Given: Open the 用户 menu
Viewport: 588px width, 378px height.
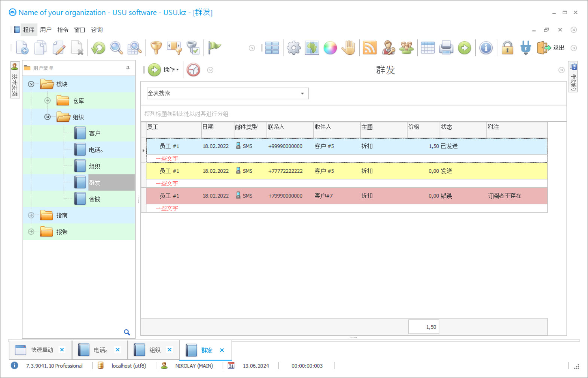Looking at the screenshot, I should tap(46, 30).
